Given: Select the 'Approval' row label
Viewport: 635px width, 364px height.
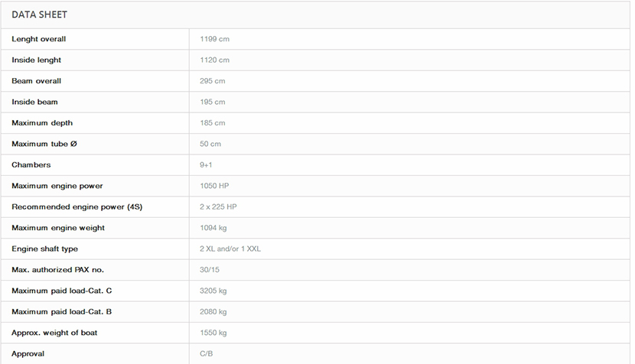Looking at the screenshot, I should point(28,353).
